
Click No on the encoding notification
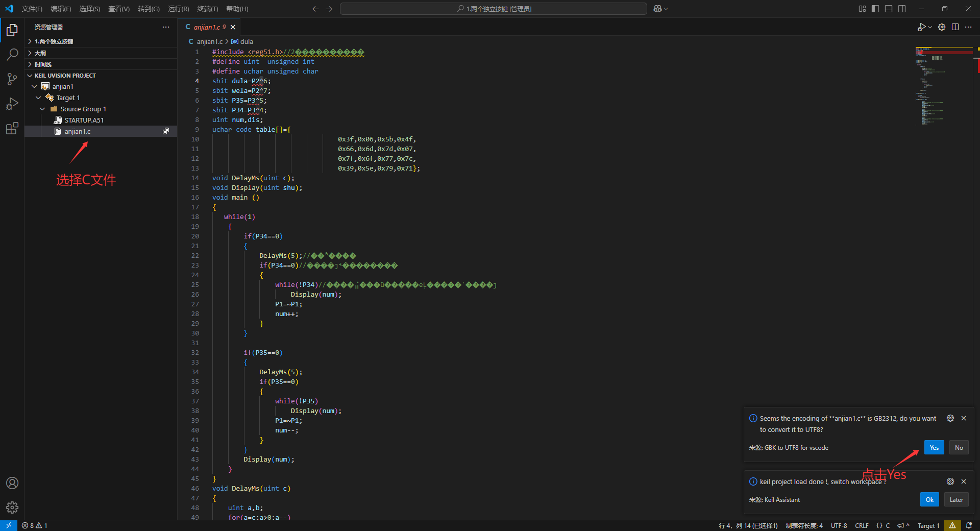959,448
